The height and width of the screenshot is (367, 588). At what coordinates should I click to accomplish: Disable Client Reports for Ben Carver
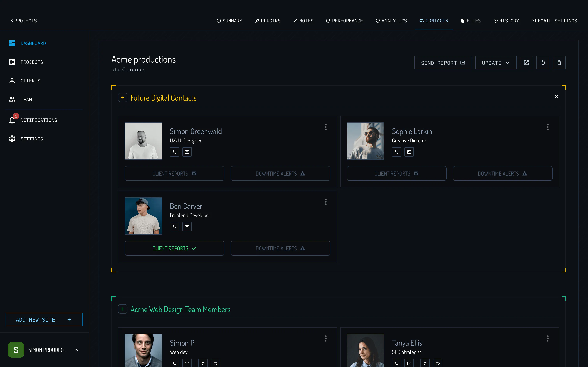coord(174,248)
